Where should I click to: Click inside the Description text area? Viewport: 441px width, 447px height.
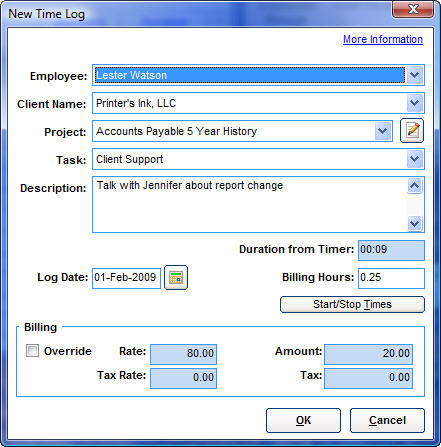coord(249,205)
